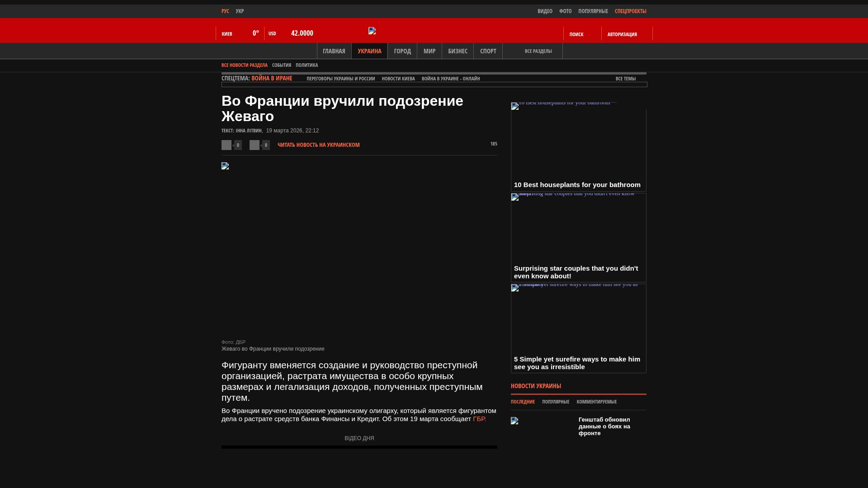Click the Генштаб news thumbnail icon

(x=514, y=421)
